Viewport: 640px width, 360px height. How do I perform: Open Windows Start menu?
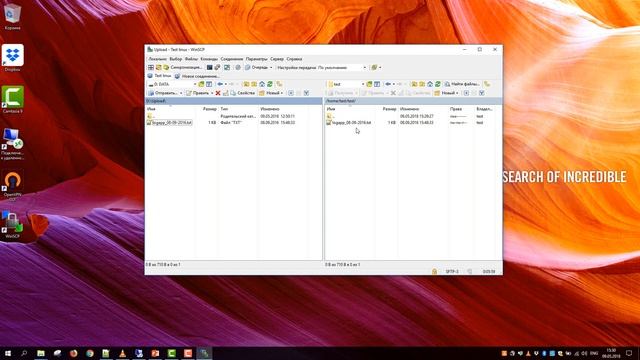click(8, 353)
